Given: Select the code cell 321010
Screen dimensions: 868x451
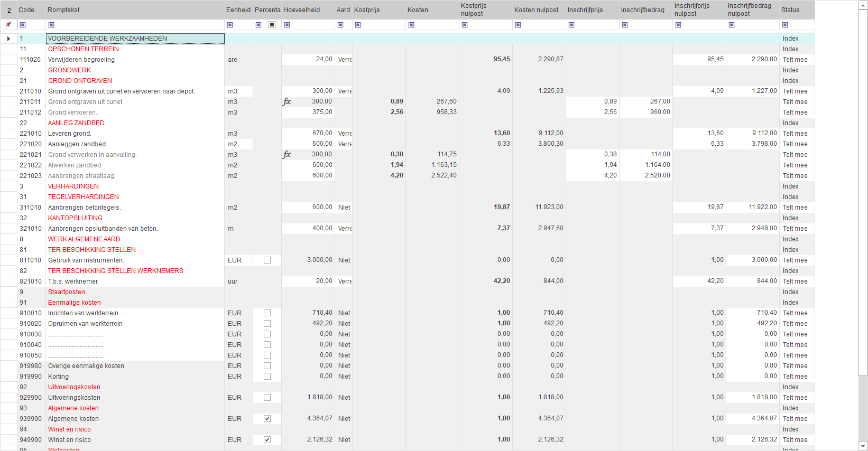Looking at the screenshot, I should [31, 229].
